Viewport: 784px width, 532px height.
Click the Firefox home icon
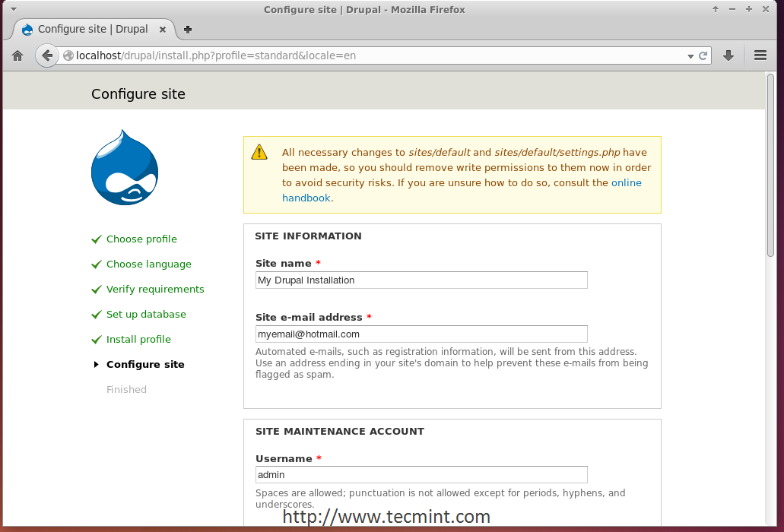[x=17, y=55]
